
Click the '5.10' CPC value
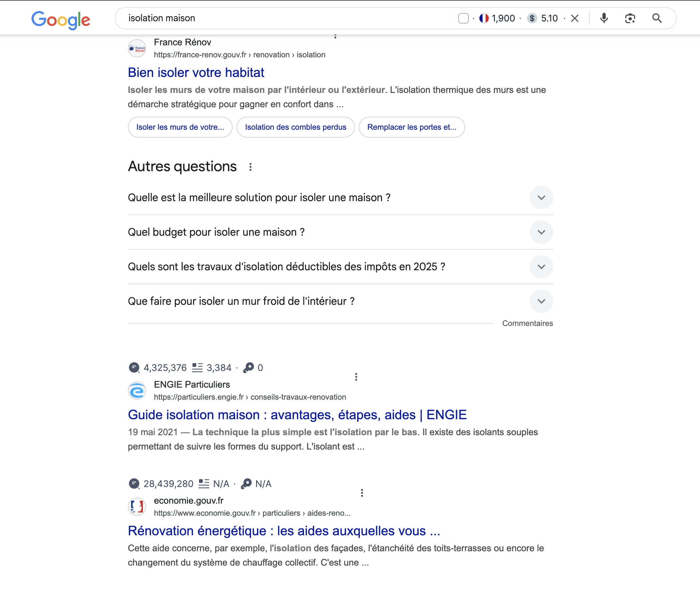click(549, 18)
